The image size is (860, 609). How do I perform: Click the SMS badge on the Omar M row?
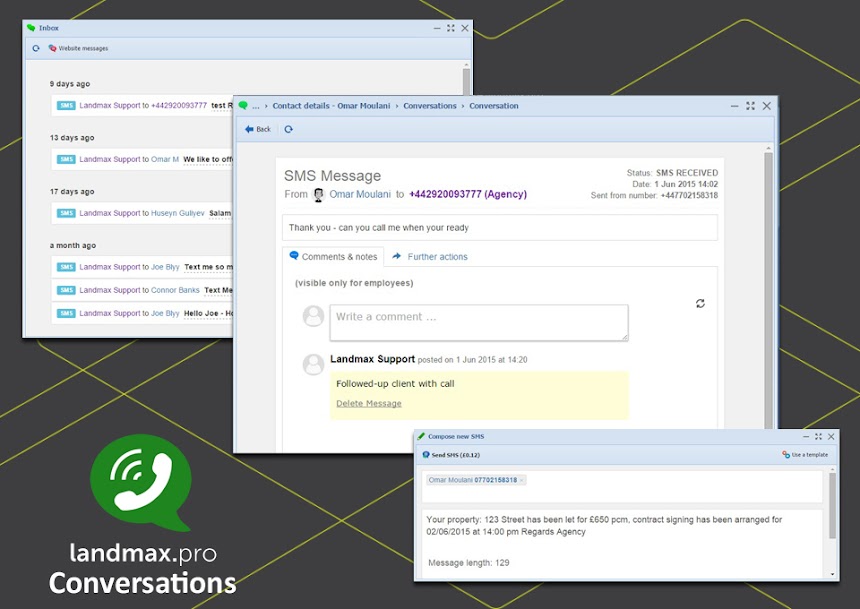click(x=66, y=159)
